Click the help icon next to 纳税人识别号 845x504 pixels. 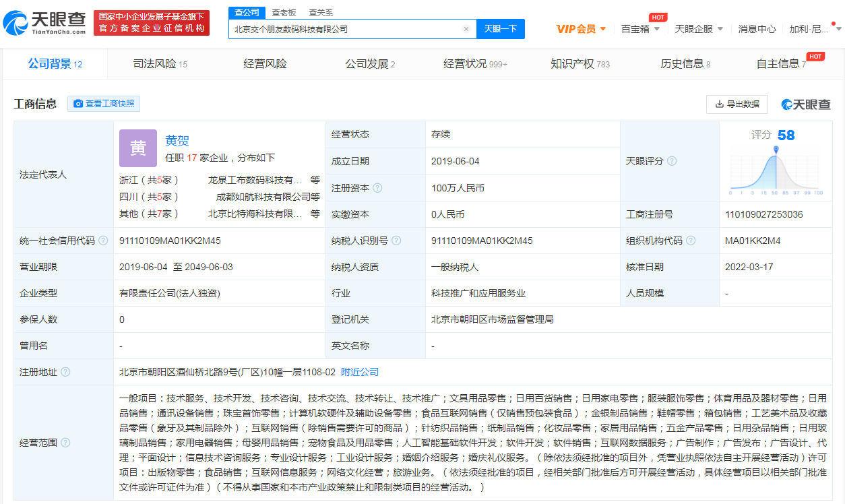[396, 241]
